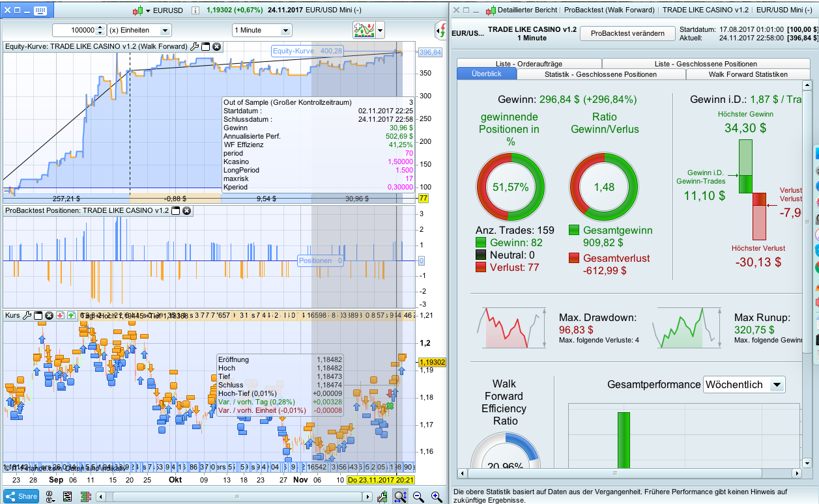Click the 100000 quantity input field
819x504 pixels.
tap(74, 30)
